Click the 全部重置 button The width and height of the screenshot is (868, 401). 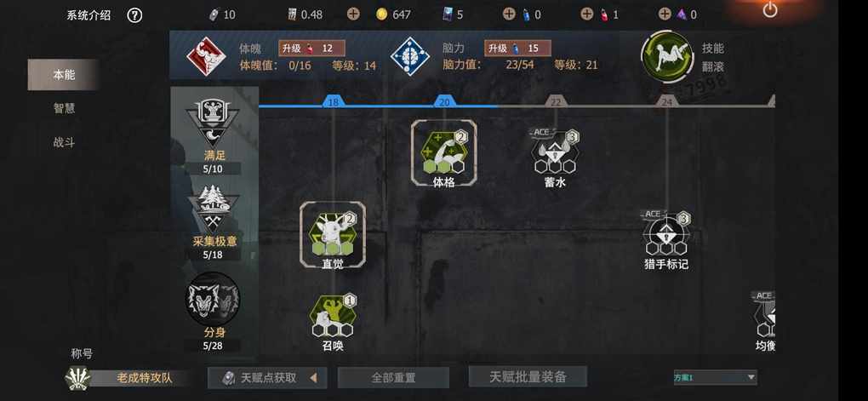[x=393, y=378]
